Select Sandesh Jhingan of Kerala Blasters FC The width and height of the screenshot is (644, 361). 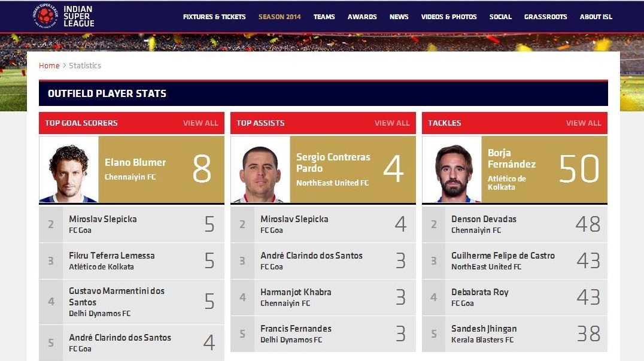[515, 334]
